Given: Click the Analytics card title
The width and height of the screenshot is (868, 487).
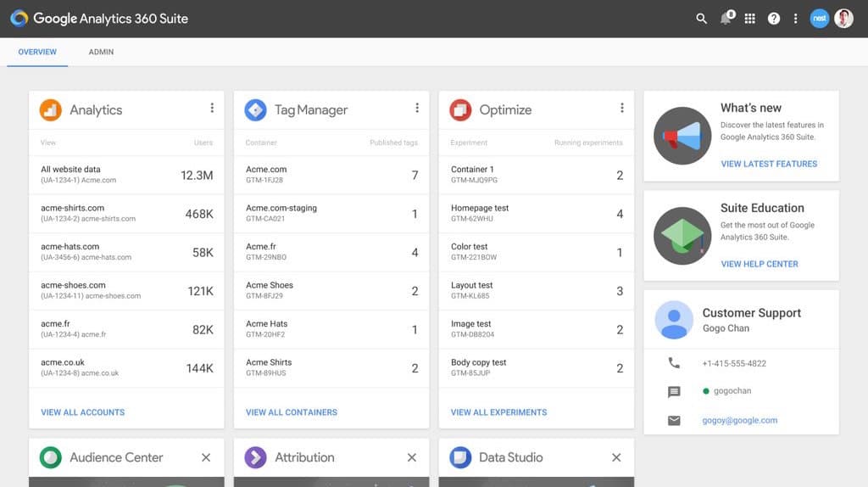Looking at the screenshot, I should (96, 109).
